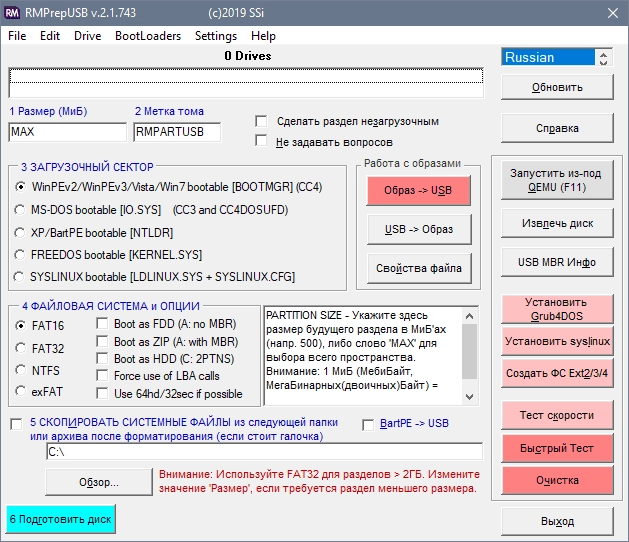Click the Очистка button
This screenshot has width=629, height=542.
557,480
